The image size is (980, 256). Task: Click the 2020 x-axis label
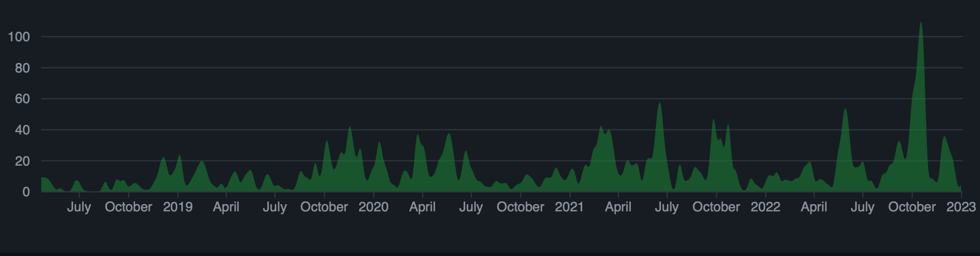373,207
